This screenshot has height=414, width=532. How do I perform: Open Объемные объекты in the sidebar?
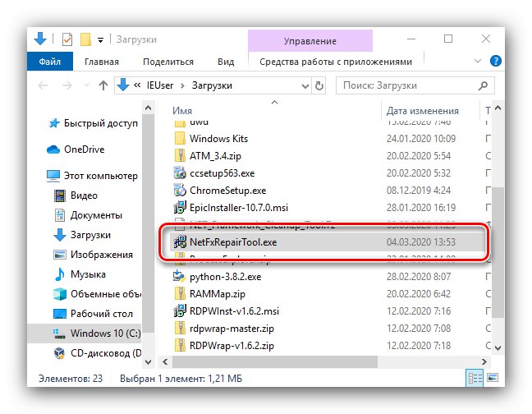pos(97,294)
